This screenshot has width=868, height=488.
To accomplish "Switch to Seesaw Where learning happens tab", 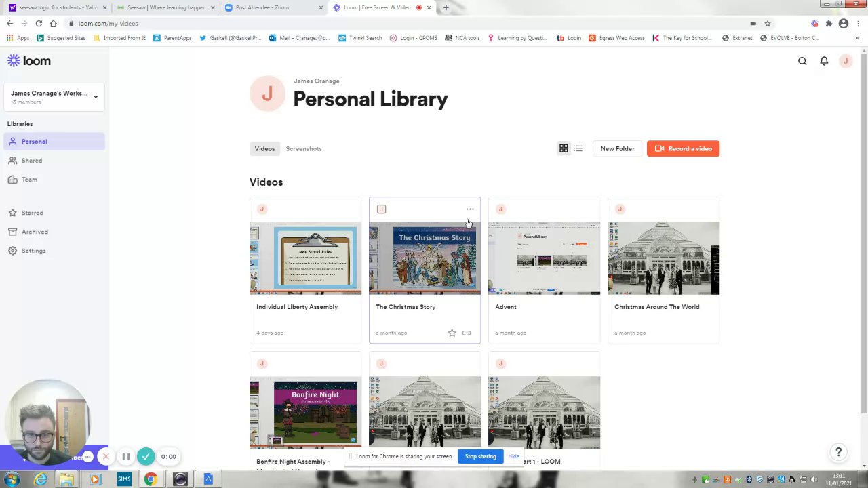I will tap(166, 7).
